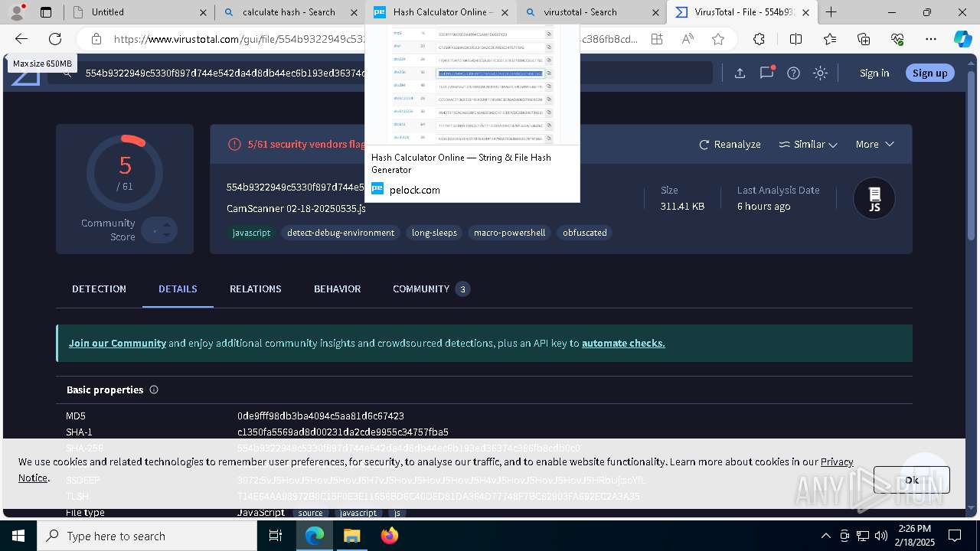This screenshot has width=980, height=551.
Task: Click the CamScanner 02-18-20250535.js file name
Action: tap(296, 208)
